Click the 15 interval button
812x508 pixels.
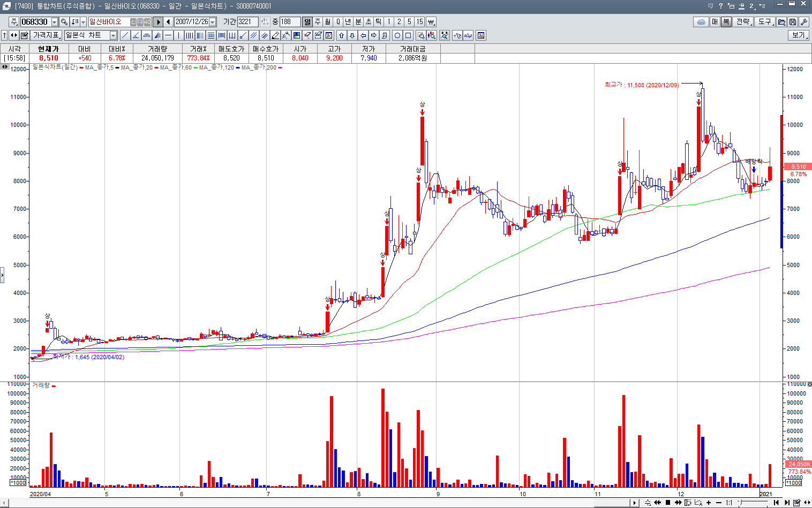coord(419,22)
